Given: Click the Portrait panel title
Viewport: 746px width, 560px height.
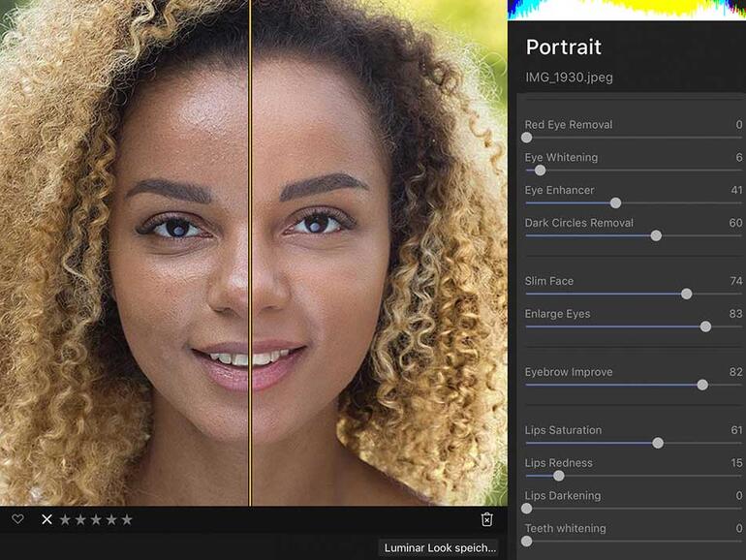Looking at the screenshot, I should point(563,47).
